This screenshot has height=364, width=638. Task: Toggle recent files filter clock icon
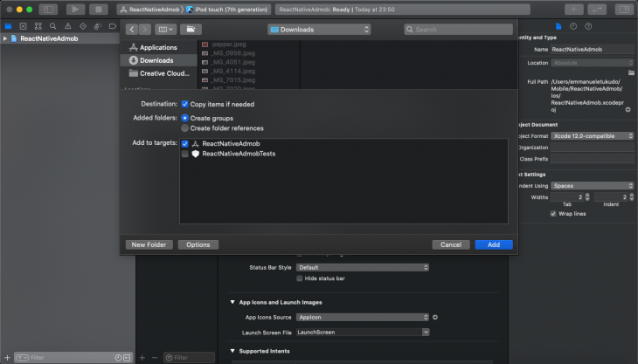pos(118,358)
